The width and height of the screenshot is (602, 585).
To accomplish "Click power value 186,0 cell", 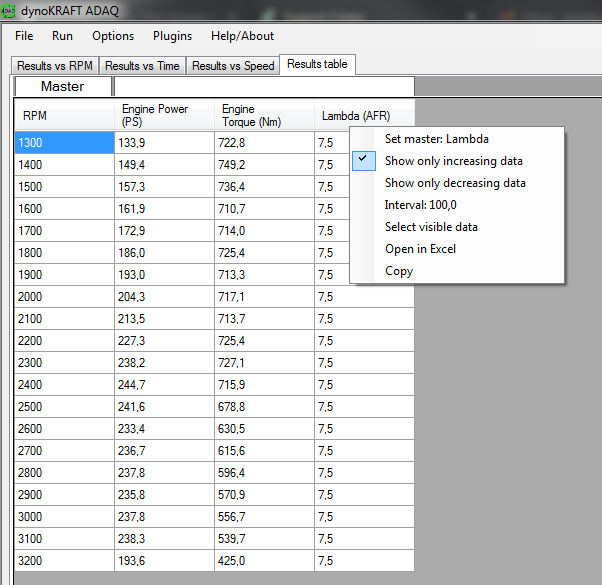I will click(x=164, y=253).
